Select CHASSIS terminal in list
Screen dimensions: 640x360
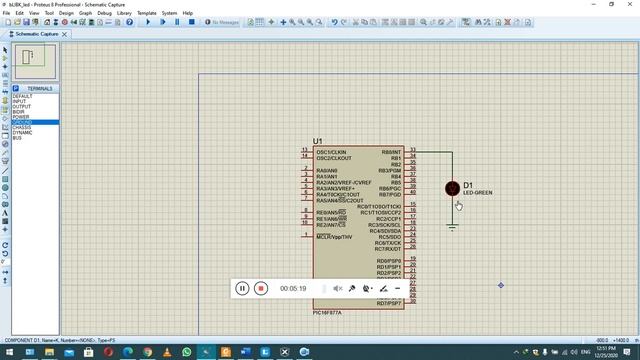[22, 127]
